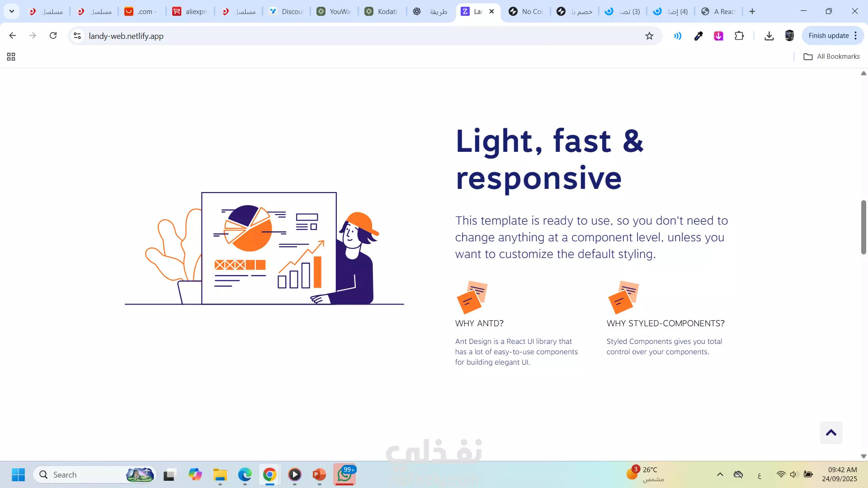Click the page vertical scrollbar thumb
Image resolution: width=868 pixels, height=488 pixels.
[863, 227]
